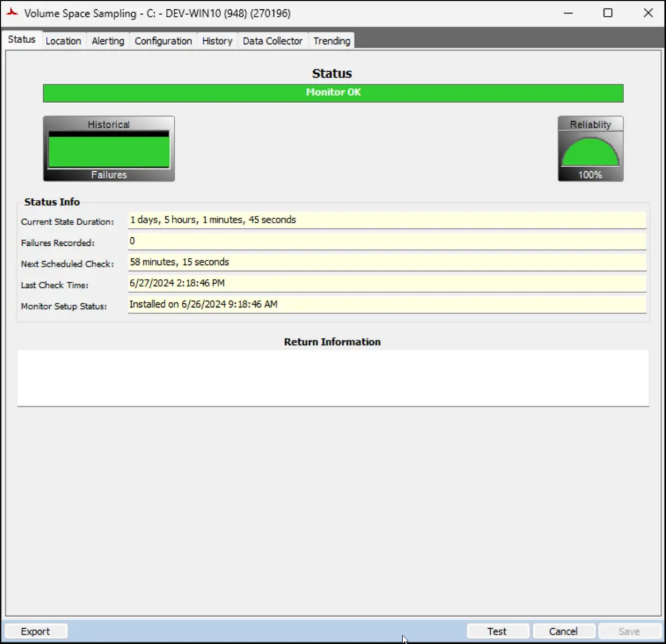Minimize the Volume Space Sampling window

click(x=568, y=13)
